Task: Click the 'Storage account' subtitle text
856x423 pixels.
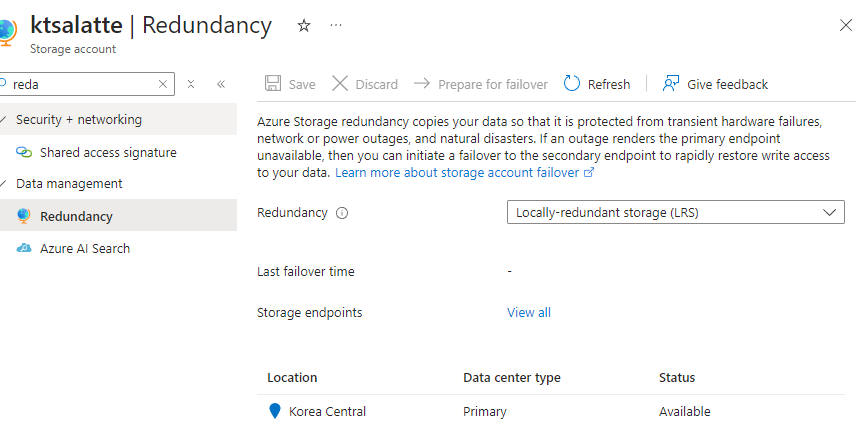Action: 73,49
